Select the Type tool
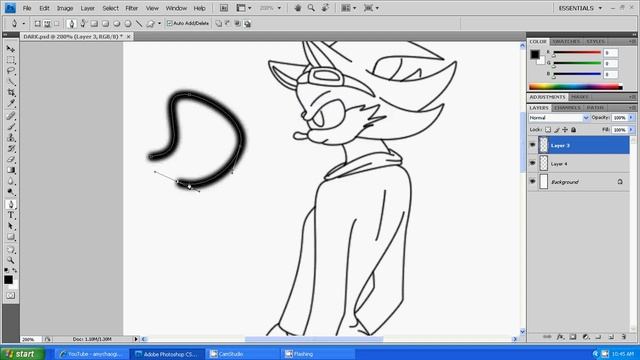This screenshot has width=640, height=360. 11,215
